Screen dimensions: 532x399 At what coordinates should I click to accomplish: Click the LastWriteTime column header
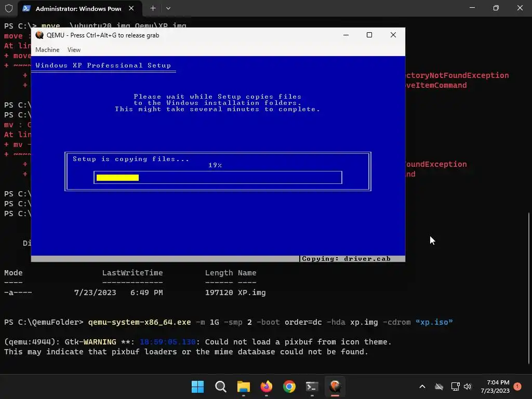(x=132, y=273)
